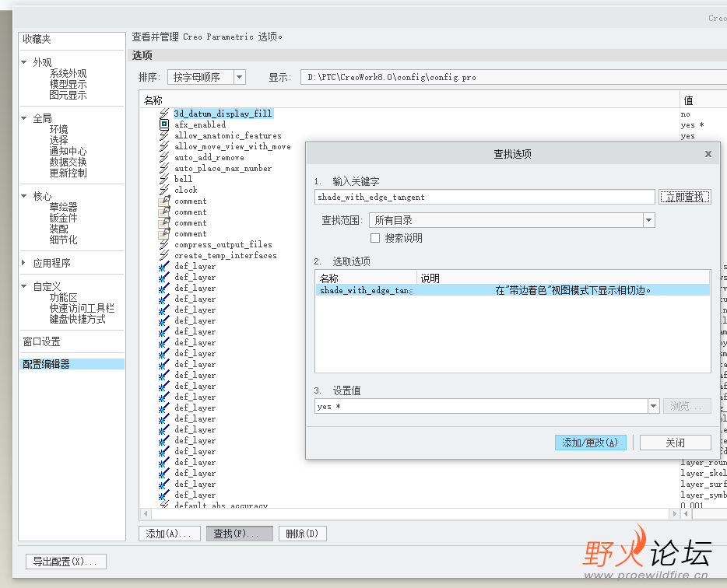Click the 说明 column header in dialog
This screenshot has height=588, width=727.
[x=563, y=278]
